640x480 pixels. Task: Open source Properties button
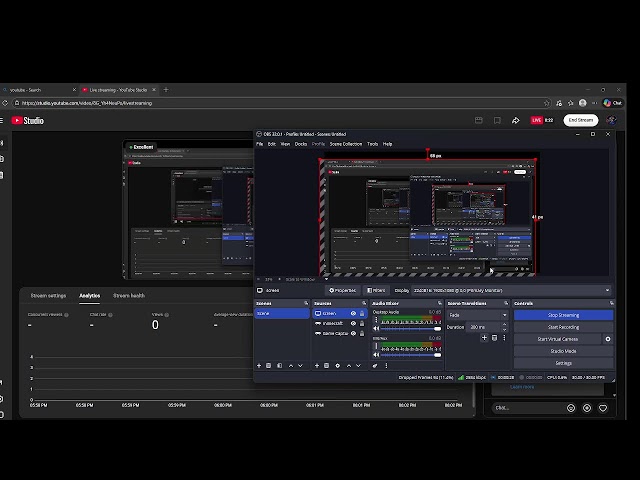pyautogui.click(x=342, y=291)
